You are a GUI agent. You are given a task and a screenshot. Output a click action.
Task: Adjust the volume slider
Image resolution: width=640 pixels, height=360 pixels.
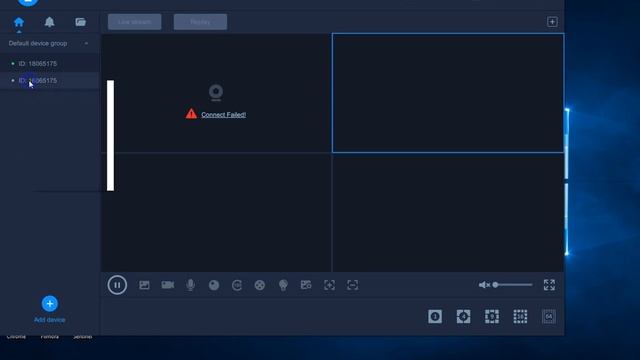(x=513, y=285)
